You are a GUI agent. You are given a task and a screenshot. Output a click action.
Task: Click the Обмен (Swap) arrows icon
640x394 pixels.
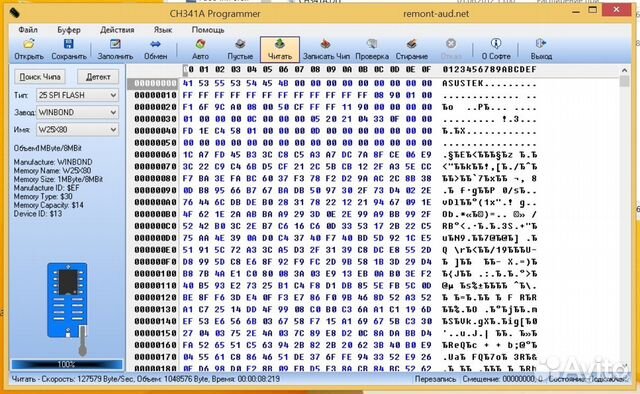click(155, 44)
